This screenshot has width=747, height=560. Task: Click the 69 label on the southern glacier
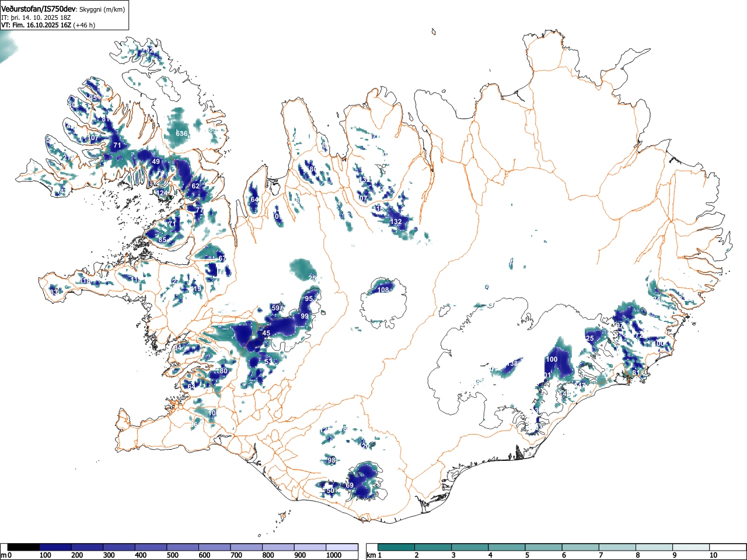[350, 485]
